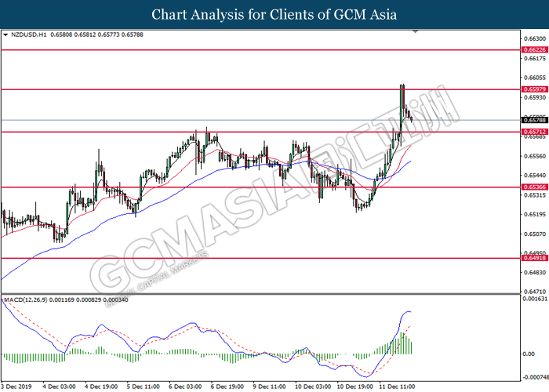Screen dimensions: 549x392
Task: Click the 6 Dec 03:00 time label
Action: [185, 387]
